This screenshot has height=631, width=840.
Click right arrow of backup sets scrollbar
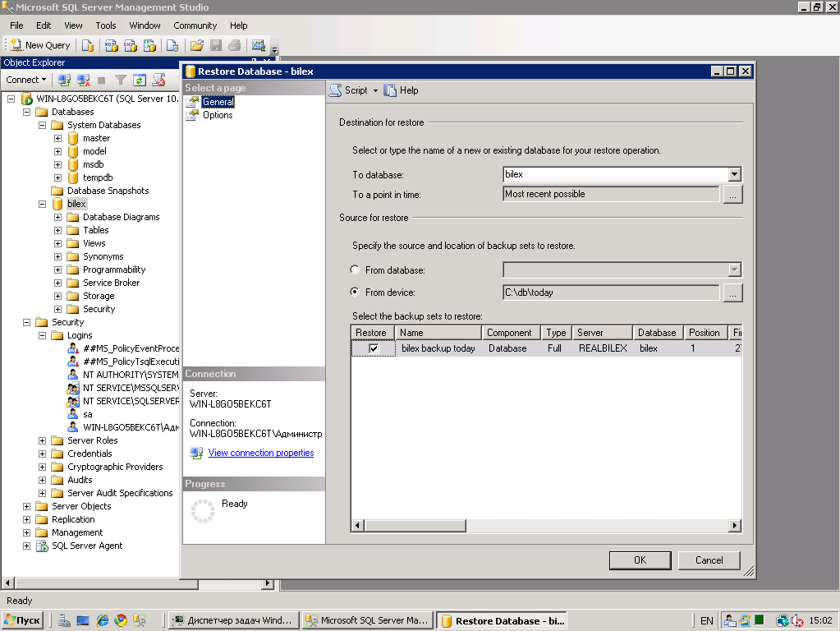(x=735, y=525)
